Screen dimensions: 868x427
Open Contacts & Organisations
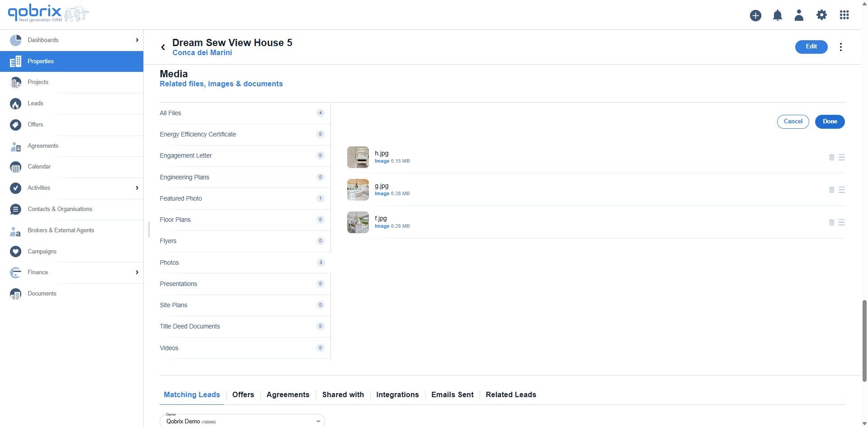[x=60, y=209]
